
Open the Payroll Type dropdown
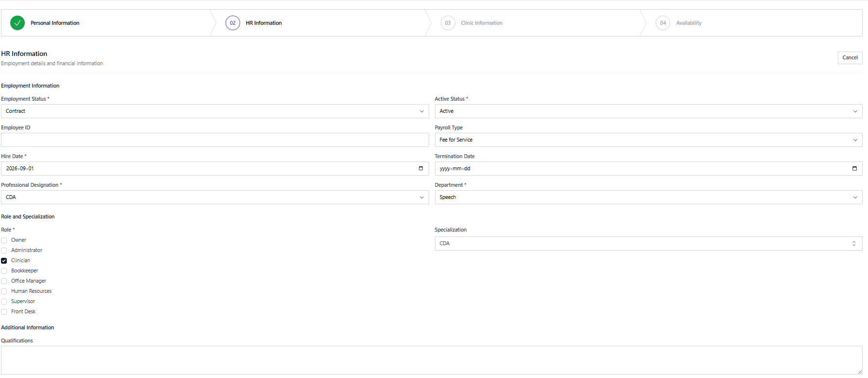648,140
